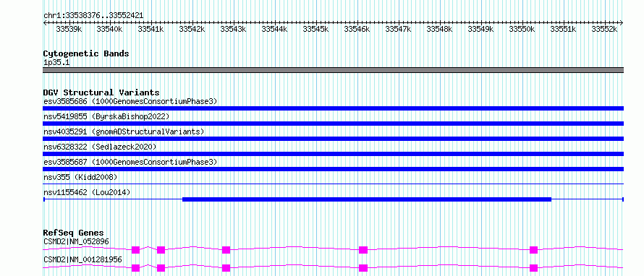Open the nsv6328322 Sedlazeck2020 label
This screenshot has width=644, height=276.
pos(100,147)
